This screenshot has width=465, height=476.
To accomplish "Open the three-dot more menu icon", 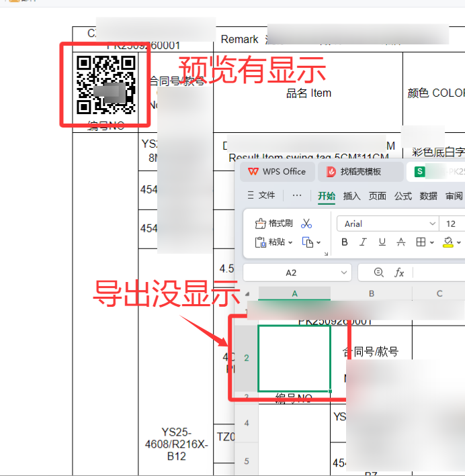I will pos(297,196).
